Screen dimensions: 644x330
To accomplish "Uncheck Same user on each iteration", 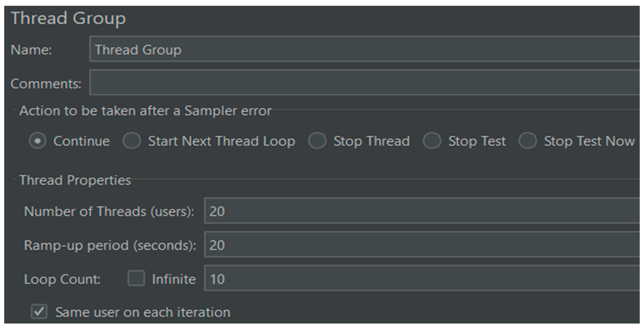I will [39, 312].
